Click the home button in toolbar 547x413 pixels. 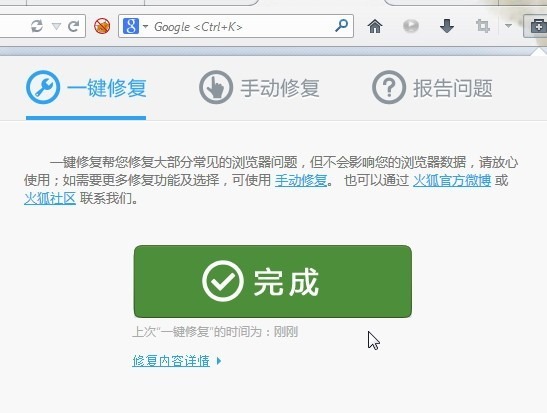pos(375,26)
